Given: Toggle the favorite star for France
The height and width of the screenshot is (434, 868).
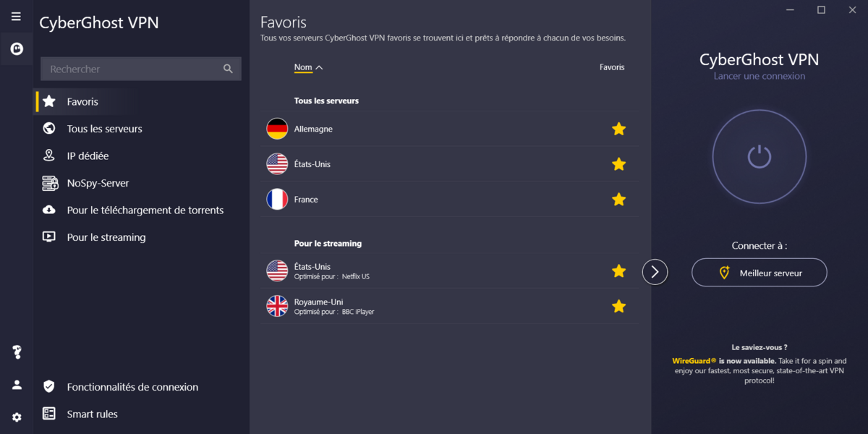Looking at the screenshot, I should coord(618,199).
